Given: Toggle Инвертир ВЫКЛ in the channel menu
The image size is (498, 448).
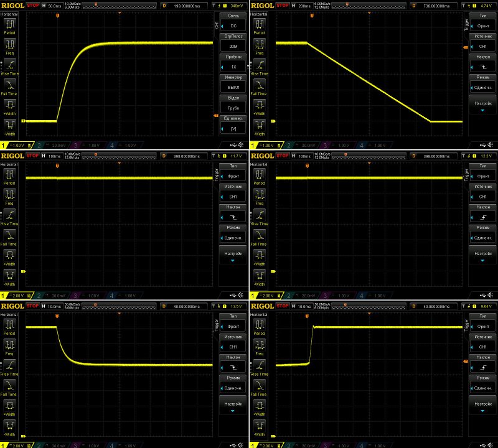Looking at the screenshot, I should [233, 84].
